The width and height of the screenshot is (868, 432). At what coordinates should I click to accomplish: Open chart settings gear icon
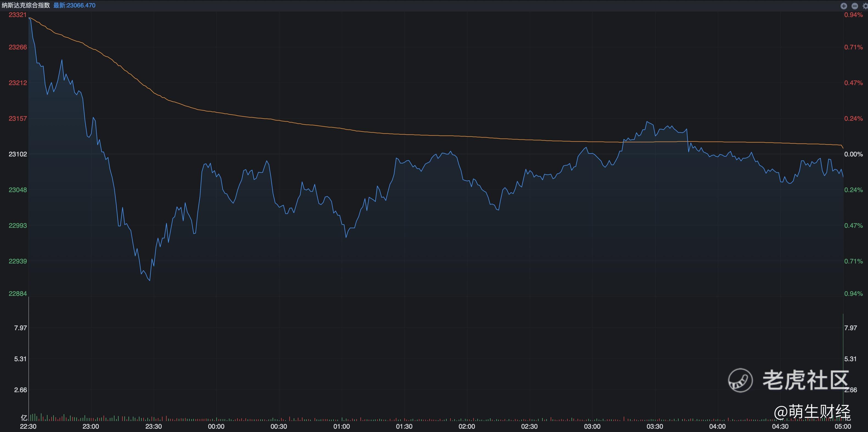(x=865, y=6)
